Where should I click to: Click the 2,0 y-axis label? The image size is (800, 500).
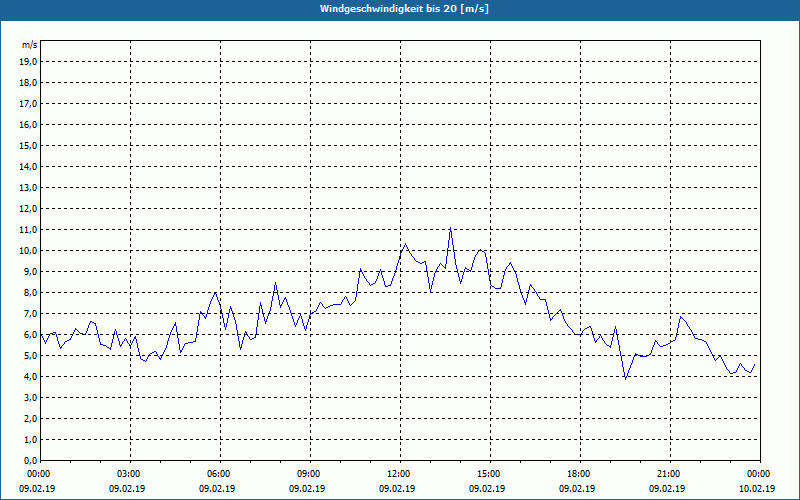(x=31, y=419)
